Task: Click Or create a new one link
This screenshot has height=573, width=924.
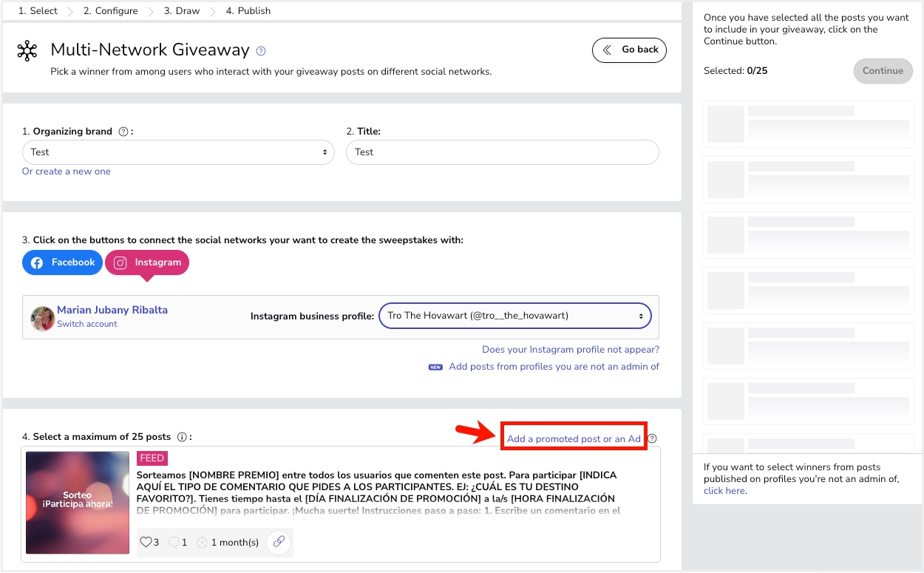Action: tap(67, 172)
